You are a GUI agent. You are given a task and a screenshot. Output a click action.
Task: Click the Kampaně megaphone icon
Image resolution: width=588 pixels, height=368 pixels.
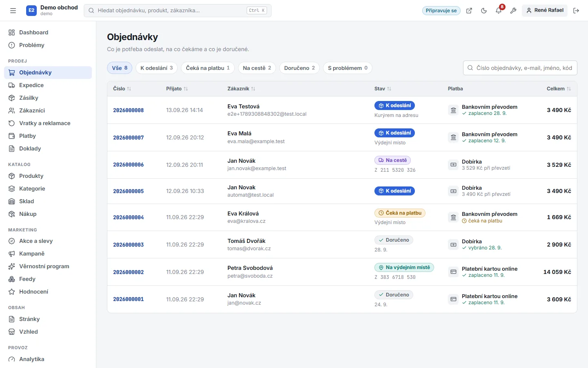[12, 254]
